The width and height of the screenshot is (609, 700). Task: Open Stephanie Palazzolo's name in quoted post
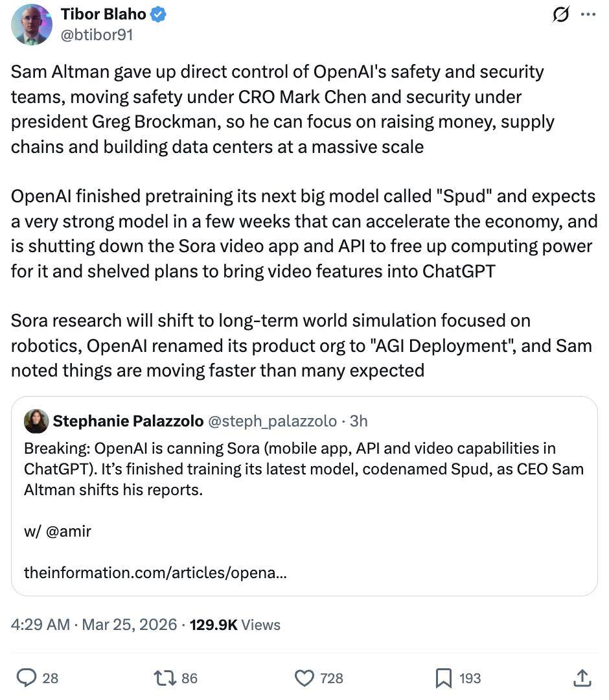point(128,421)
